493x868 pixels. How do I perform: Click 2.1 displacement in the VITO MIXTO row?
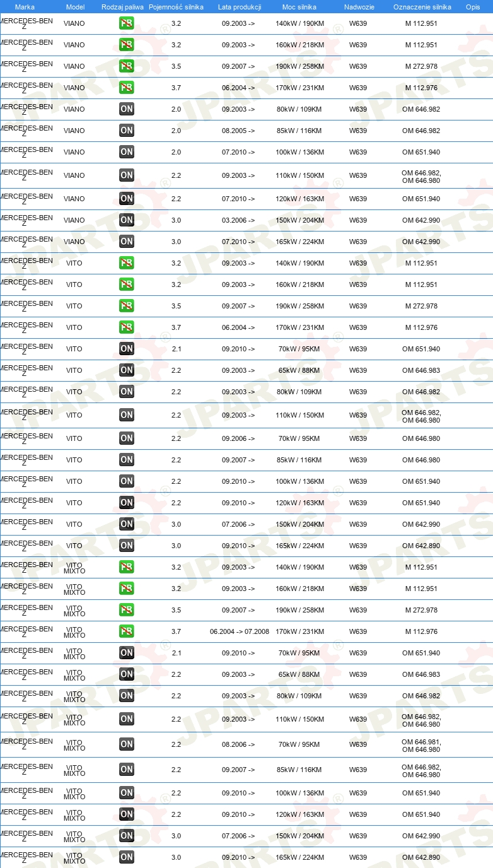tap(177, 653)
